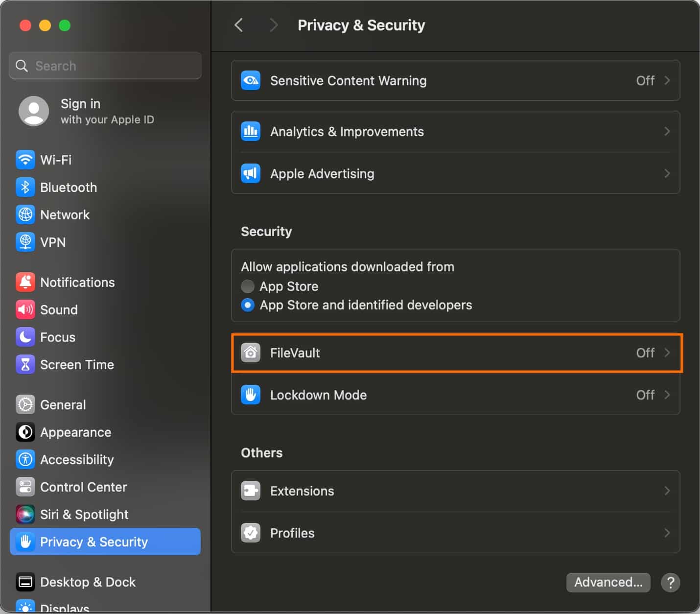Select Siri & Spotlight label in the sidebar
Viewport: 700px width, 614px height.
[84, 514]
